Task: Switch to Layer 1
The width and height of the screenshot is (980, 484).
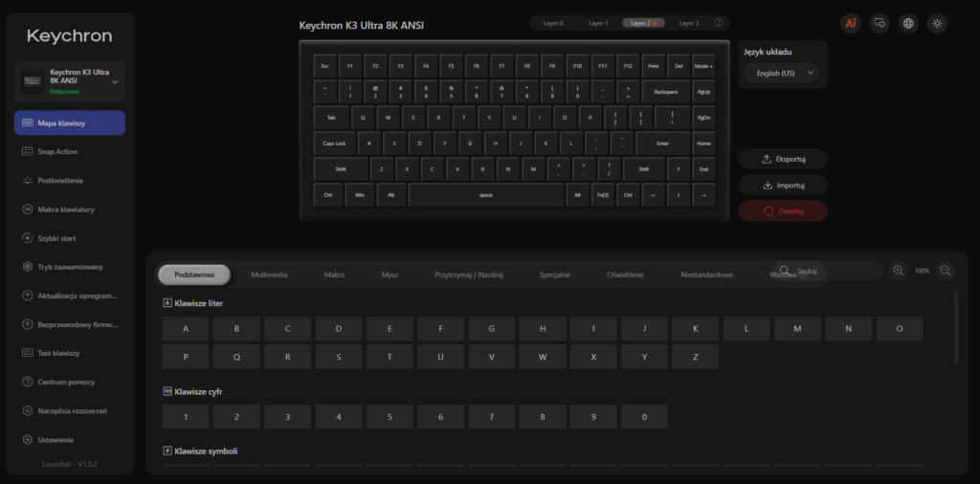Action: 598,23
